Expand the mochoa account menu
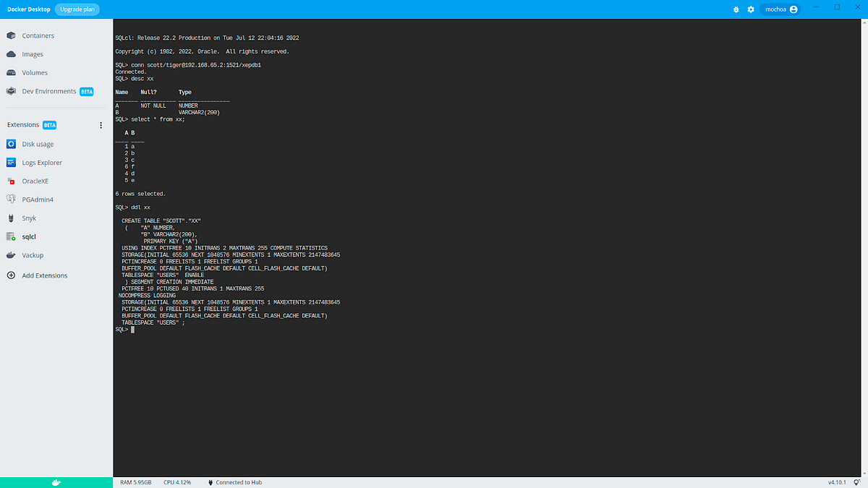This screenshot has width=868, height=488. (778, 9)
